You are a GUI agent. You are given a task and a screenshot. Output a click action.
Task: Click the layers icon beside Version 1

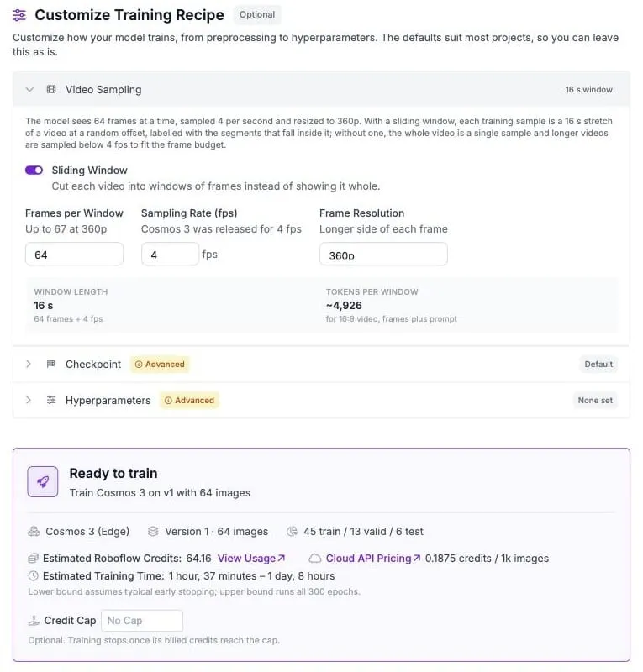pos(153,532)
